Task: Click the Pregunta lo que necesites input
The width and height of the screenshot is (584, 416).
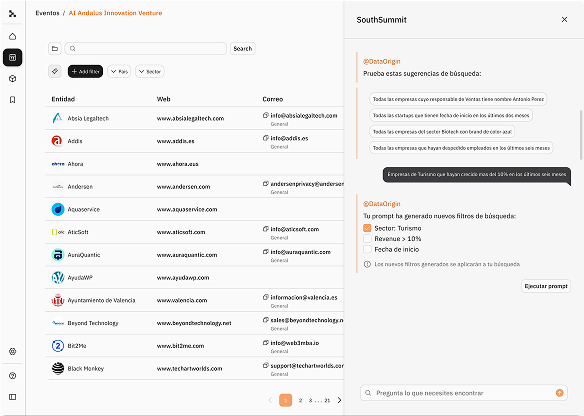Action: [464, 393]
